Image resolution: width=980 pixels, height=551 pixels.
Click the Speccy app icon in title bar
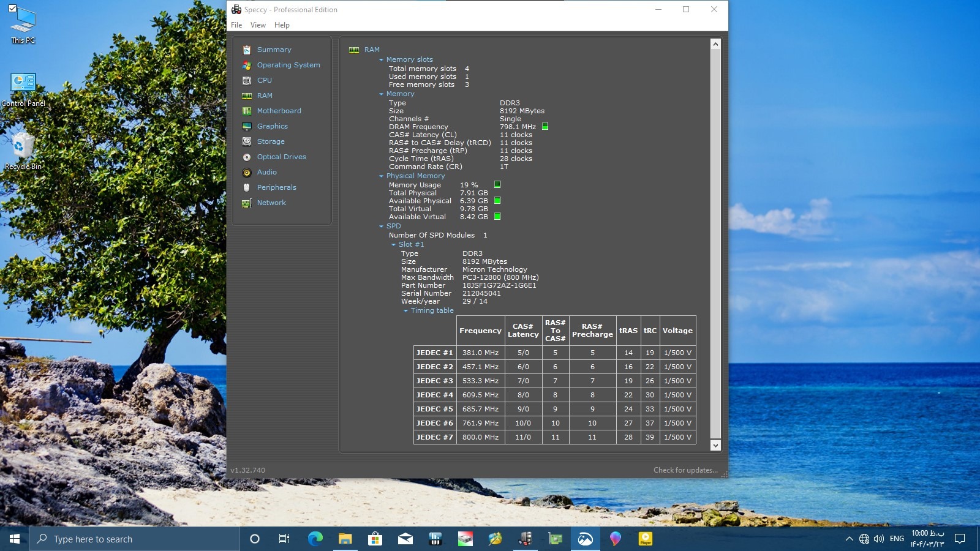pyautogui.click(x=236, y=9)
